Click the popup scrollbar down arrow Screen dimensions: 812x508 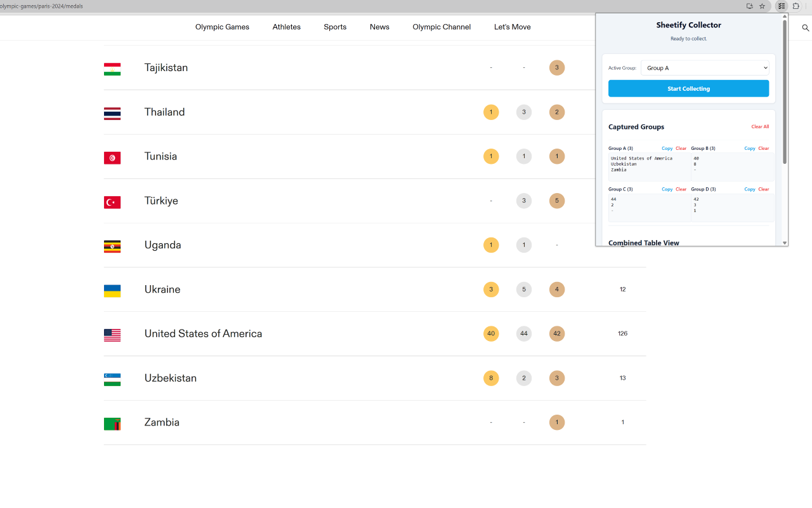click(785, 243)
